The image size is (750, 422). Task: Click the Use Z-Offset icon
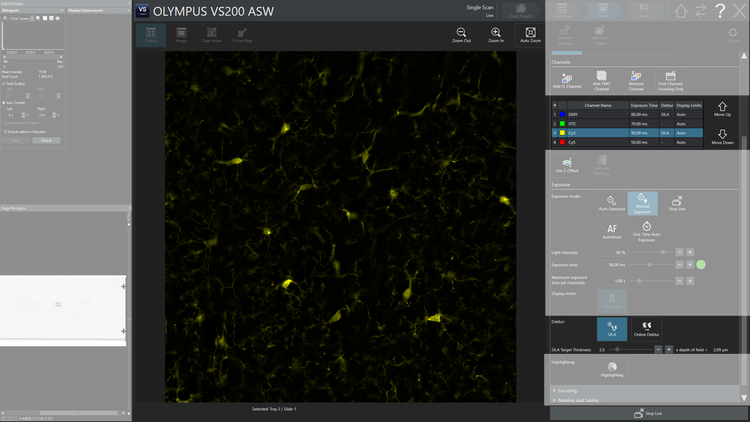click(565, 161)
